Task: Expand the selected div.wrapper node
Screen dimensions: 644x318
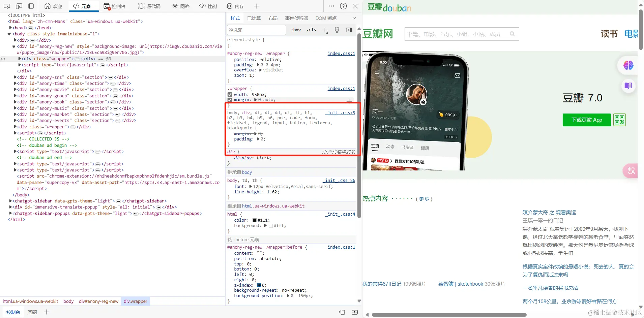Action: 20,59
